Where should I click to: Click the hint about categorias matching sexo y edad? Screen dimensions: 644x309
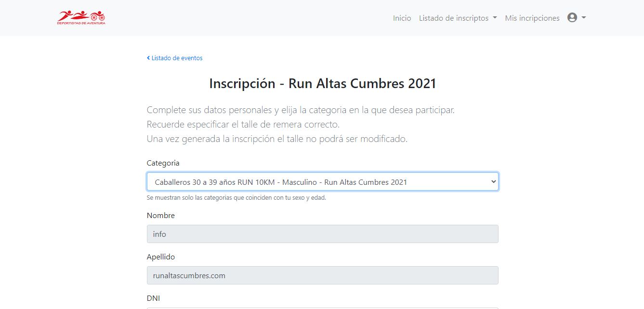point(237,198)
